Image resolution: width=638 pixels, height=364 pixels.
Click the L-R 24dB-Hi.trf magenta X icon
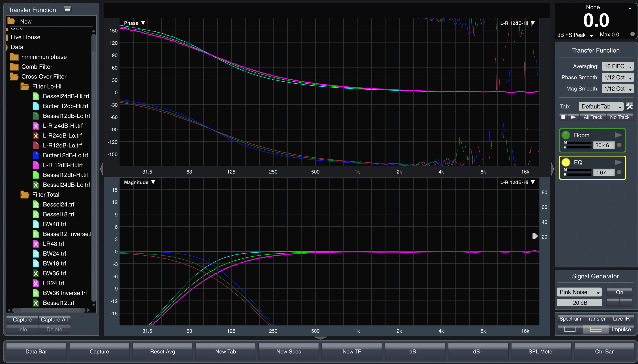pos(36,126)
